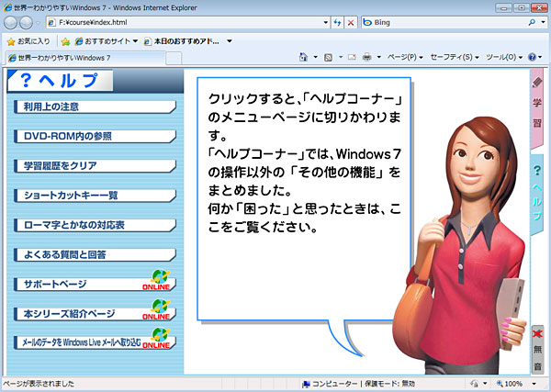Expand the back/forward recent pages arrow

point(38,23)
